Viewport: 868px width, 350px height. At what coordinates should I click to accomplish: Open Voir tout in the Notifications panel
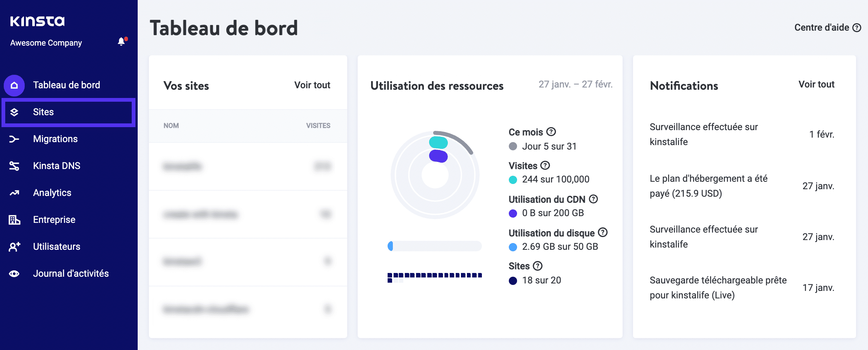coord(816,84)
